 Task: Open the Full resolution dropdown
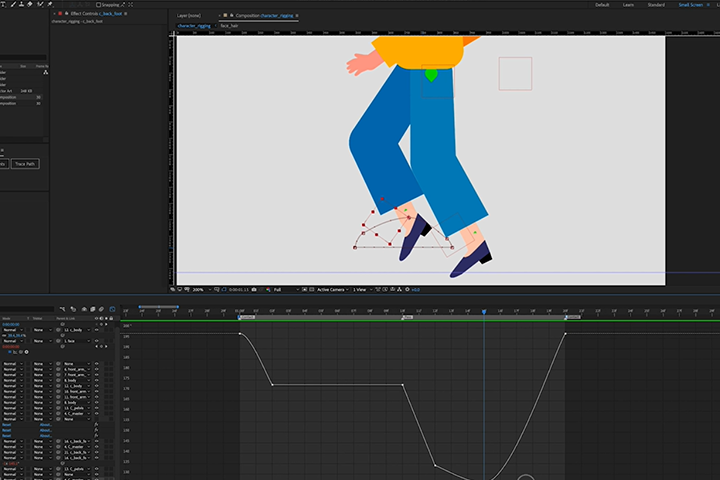286,290
